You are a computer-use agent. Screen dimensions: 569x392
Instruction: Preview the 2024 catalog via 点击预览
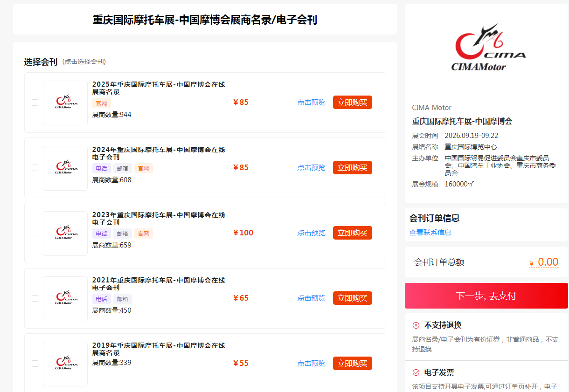pos(311,168)
